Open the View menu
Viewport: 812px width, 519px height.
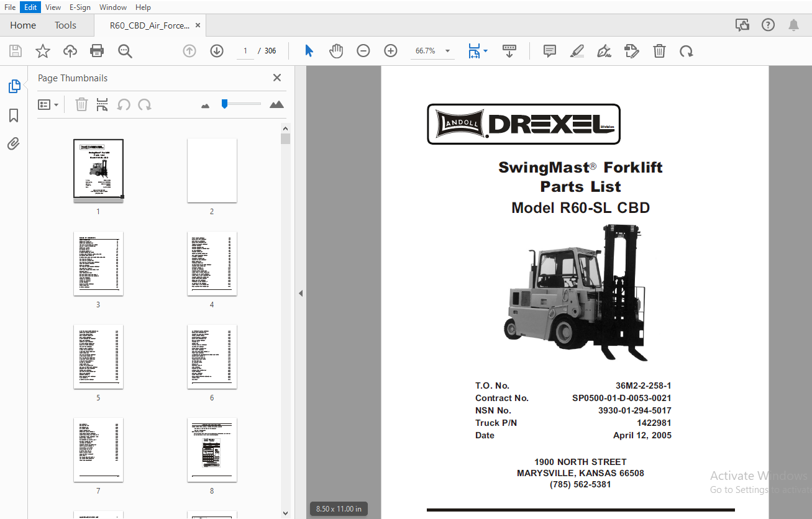point(53,7)
